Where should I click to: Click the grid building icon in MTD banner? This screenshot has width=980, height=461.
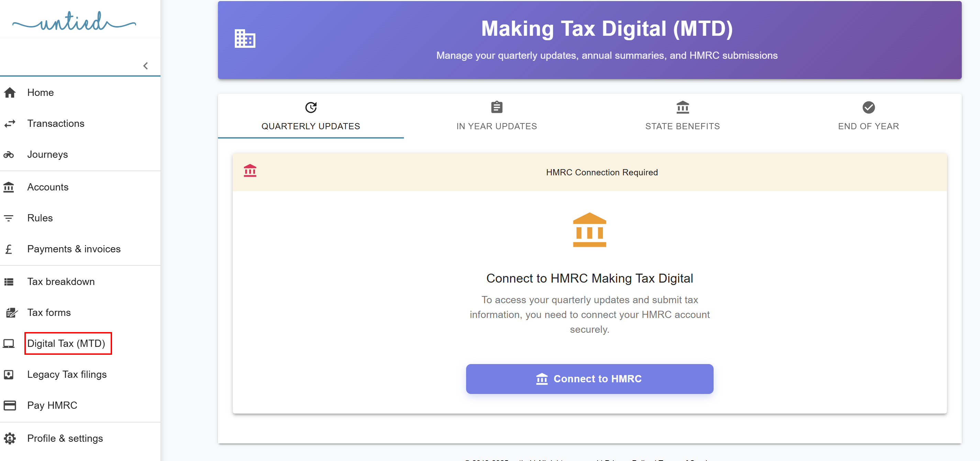click(245, 39)
